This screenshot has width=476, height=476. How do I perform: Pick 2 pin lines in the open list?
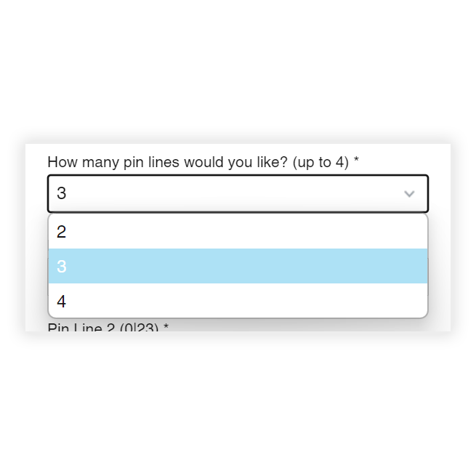point(238,232)
